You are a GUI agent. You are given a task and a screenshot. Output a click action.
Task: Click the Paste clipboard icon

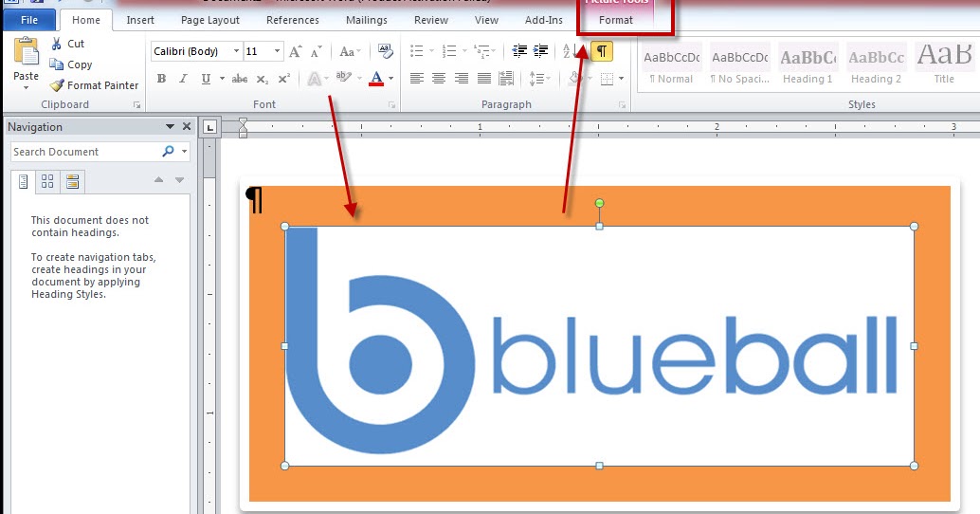(x=27, y=51)
